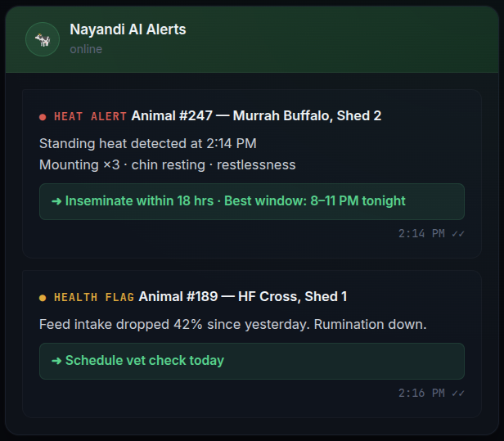Click Schedule vet check today button
504x441 pixels.
(252, 361)
